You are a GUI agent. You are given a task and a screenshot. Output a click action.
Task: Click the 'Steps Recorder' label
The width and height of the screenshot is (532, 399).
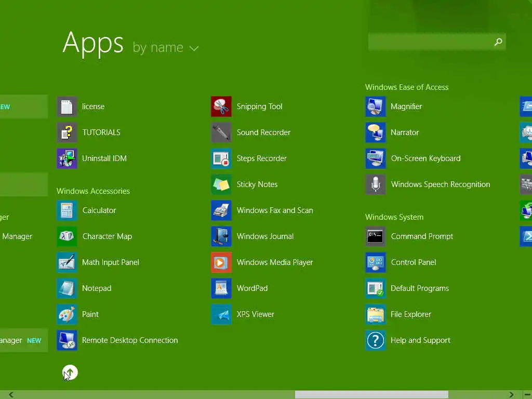(262, 158)
